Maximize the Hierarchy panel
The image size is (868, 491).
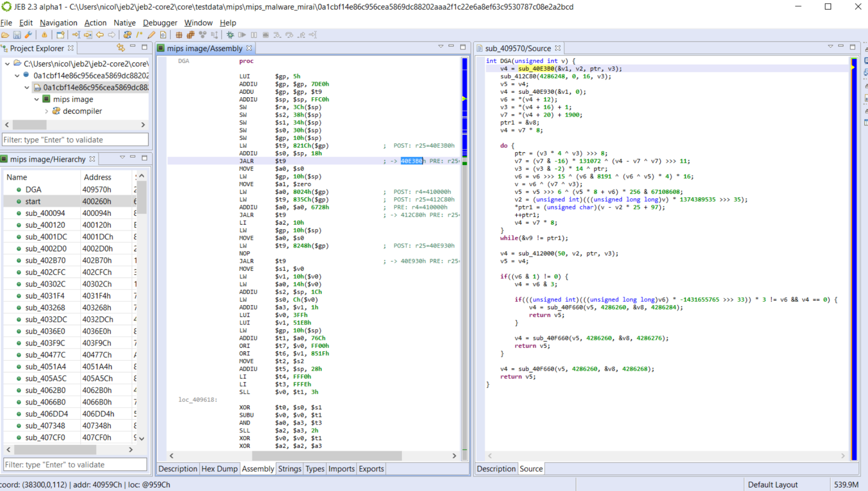tap(145, 158)
